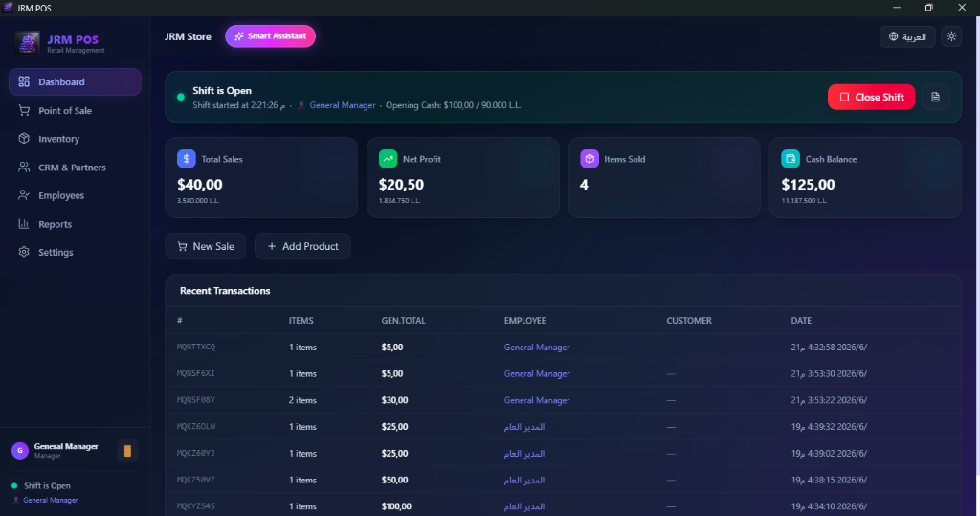Click the ITEMS column header

(301, 321)
